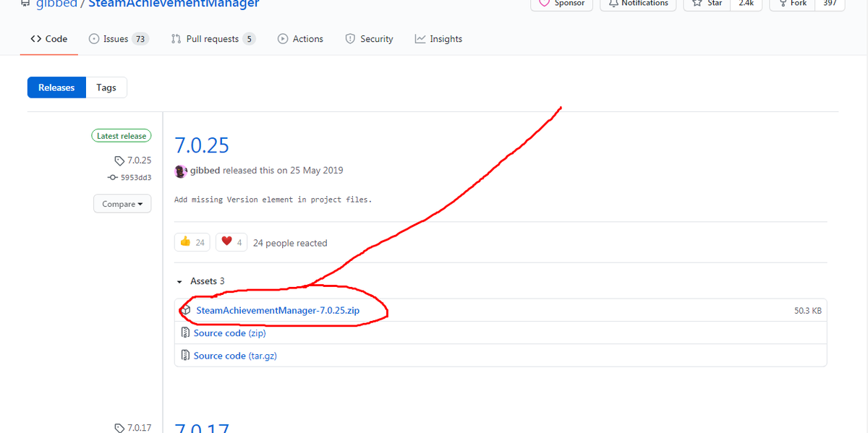Image resolution: width=868 pixels, height=433 pixels.
Task: Fork the repository
Action: pos(792,4)
